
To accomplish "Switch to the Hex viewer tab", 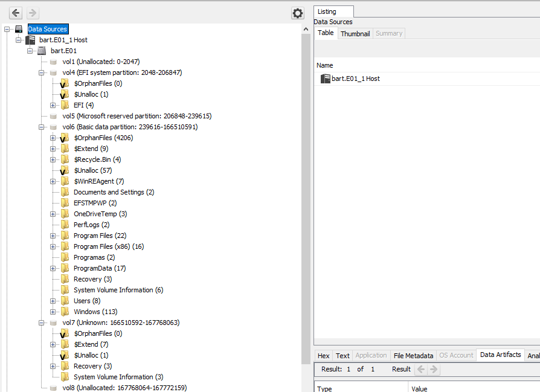I will pos(323,356).
